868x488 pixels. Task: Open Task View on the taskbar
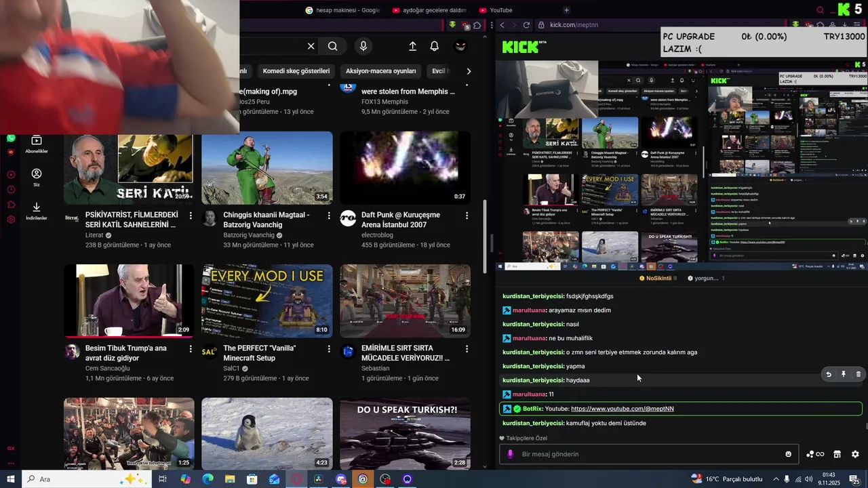pyautogui.click(x=163, y=479)
